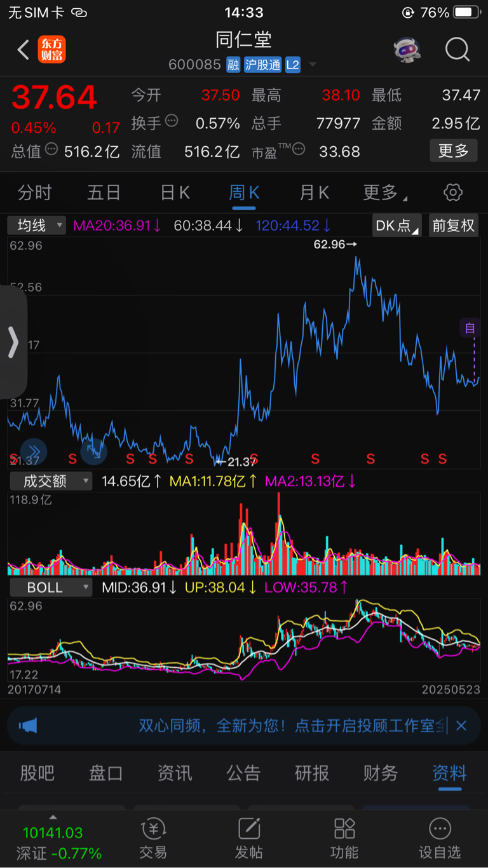Expand the left side panel chevron
488x868 pixels.
click(13, 343)
